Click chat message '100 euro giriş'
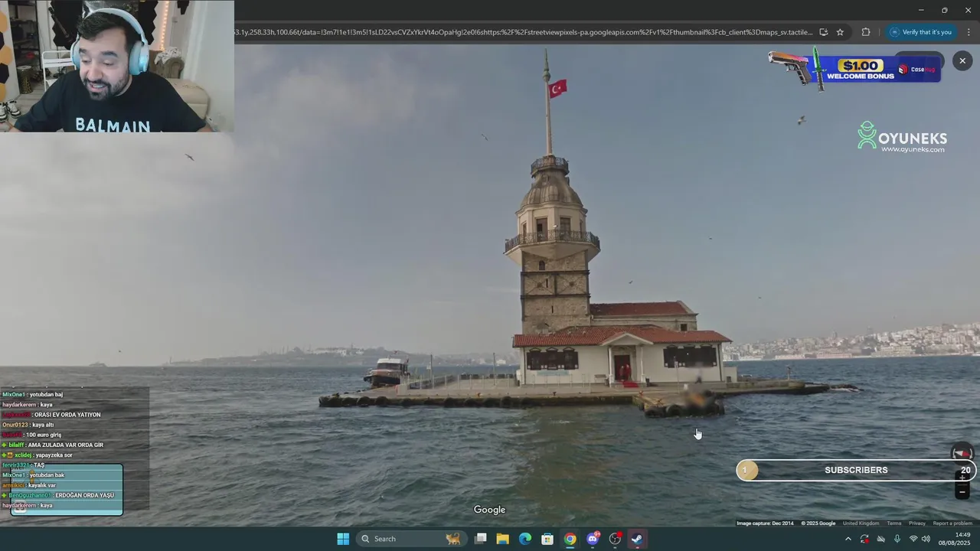The image size is (980, 551). coord(44,435)
